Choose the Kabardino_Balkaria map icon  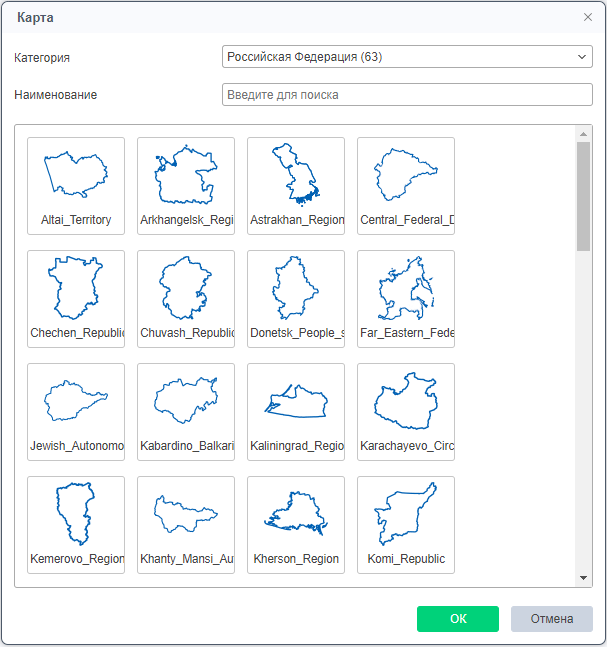coord(186,401)
